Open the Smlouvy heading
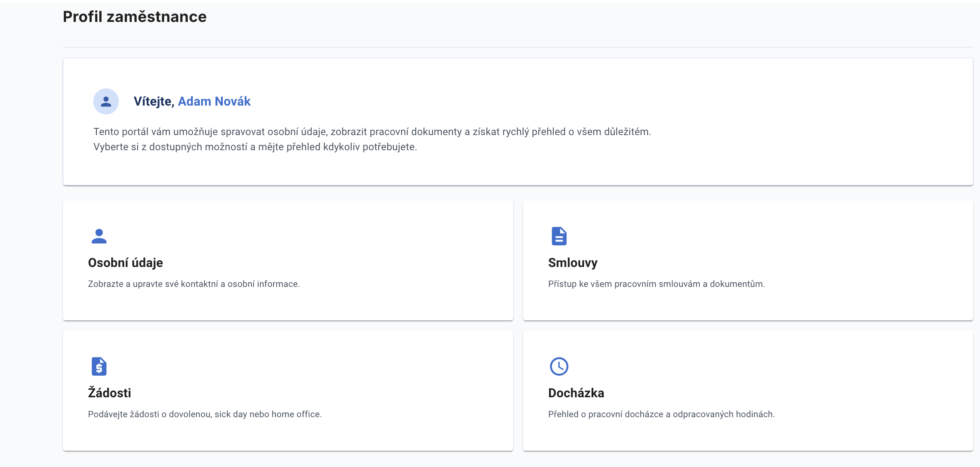The height and width of the screenshot is (467, 980). 573,263
